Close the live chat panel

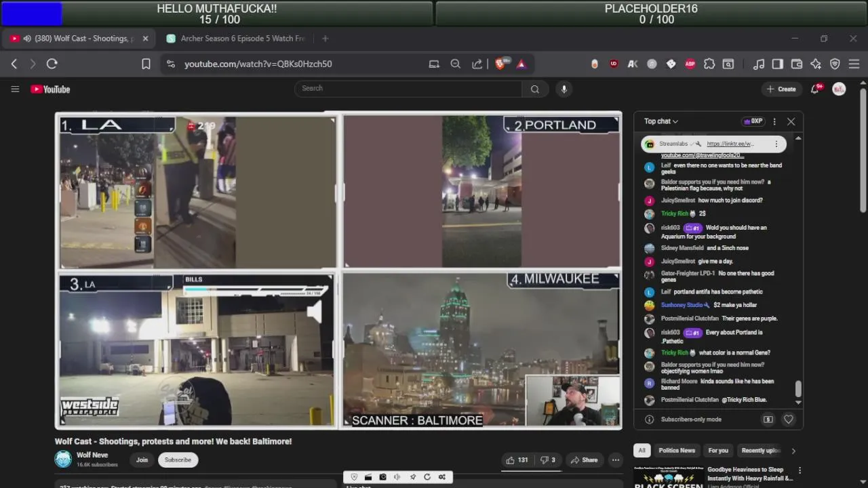coord(791,121)
